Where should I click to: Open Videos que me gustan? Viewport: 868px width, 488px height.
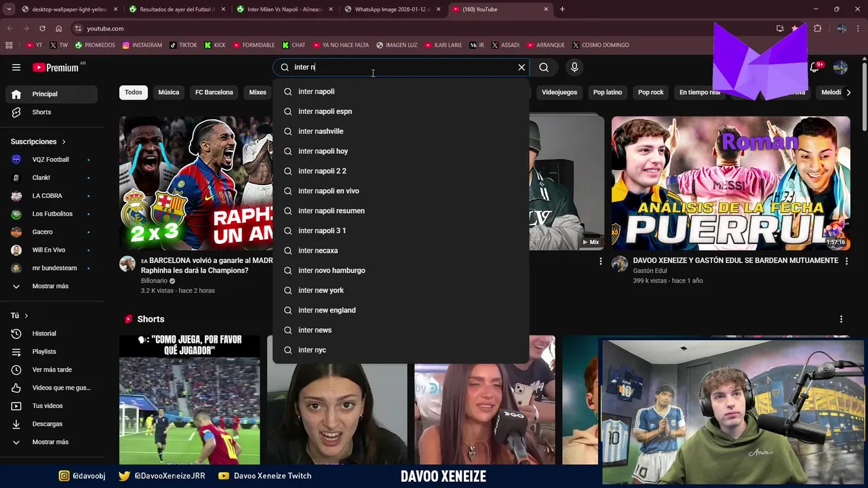point(52,388)
